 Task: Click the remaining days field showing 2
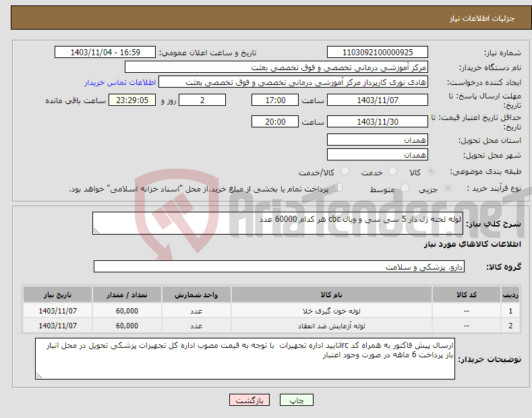click(202, 100)
